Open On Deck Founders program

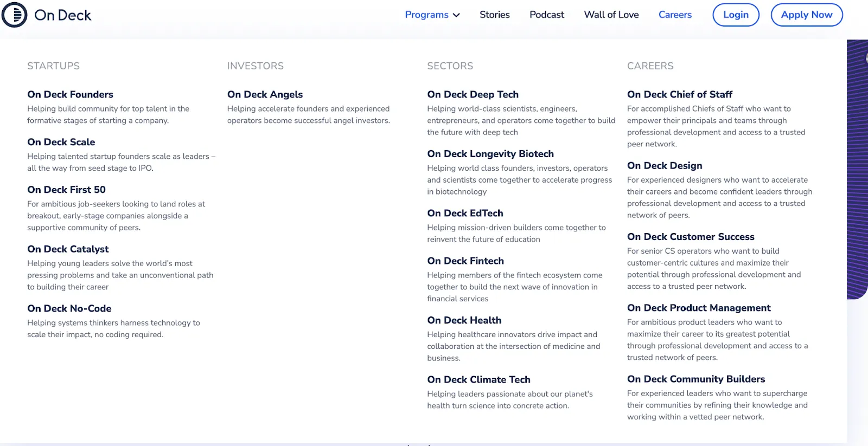(71, 94)
